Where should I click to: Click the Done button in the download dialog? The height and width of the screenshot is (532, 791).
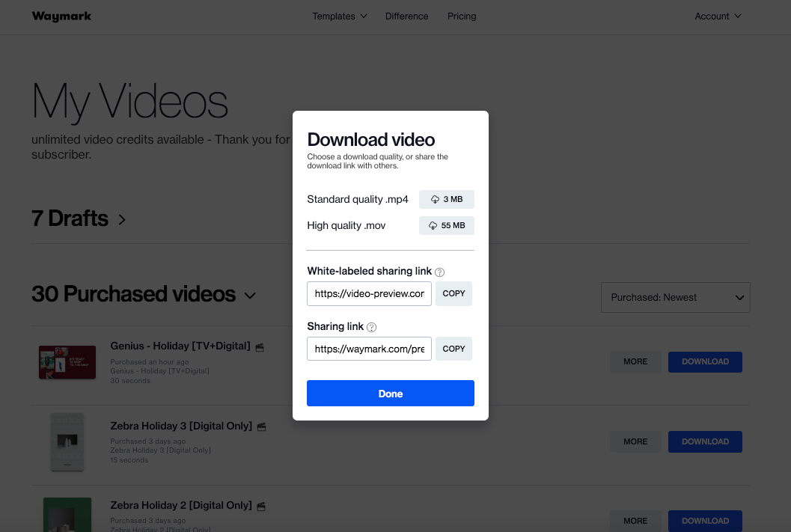tap(390, 393)
